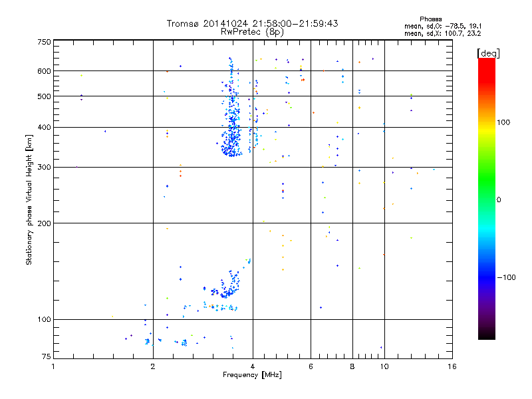The width and height of the screenshot is (532, 399).
Task: Click the y-axis tick label "100"
Action: [44, 319]
